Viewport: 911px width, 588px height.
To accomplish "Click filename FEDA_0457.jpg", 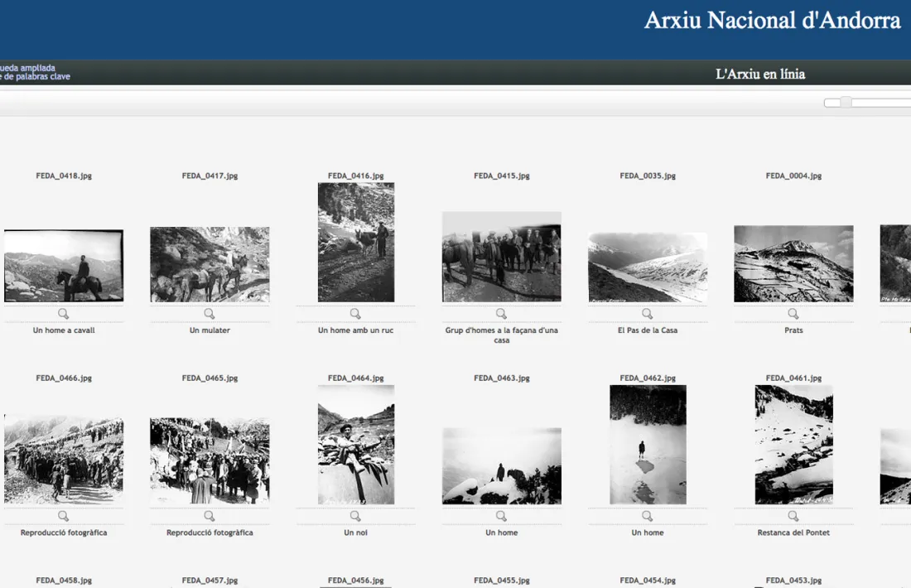I will [210, 580].
